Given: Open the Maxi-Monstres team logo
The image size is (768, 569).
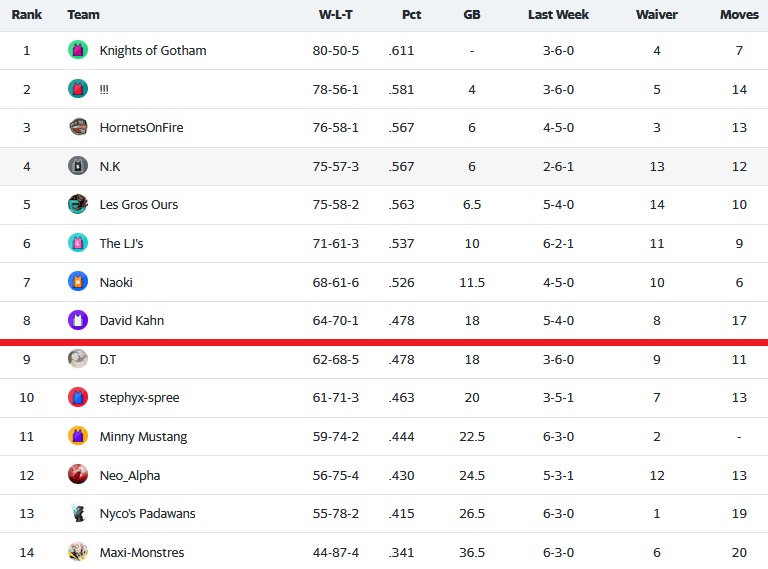Looking at the screenshot, I should click(78, 552).
